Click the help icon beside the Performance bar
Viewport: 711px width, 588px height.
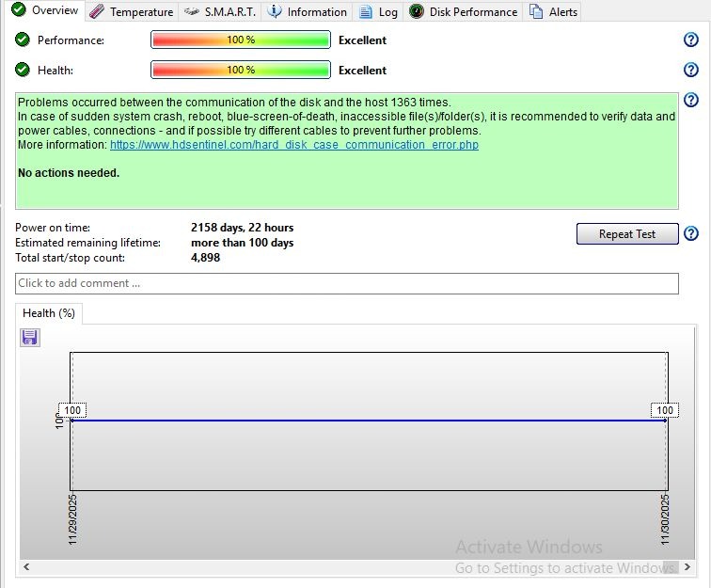pos(691,40)
